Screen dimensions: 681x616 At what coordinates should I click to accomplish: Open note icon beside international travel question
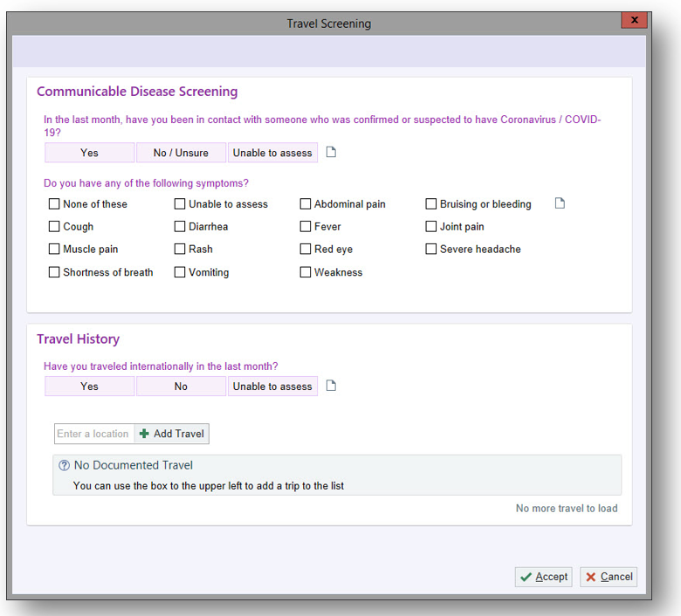pos(331,386)
